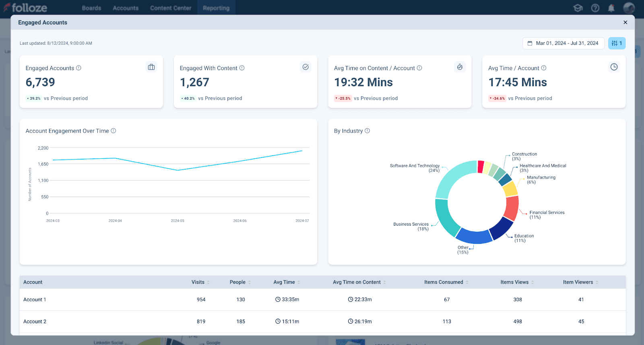Open the user profile avatar

(629, 8)
